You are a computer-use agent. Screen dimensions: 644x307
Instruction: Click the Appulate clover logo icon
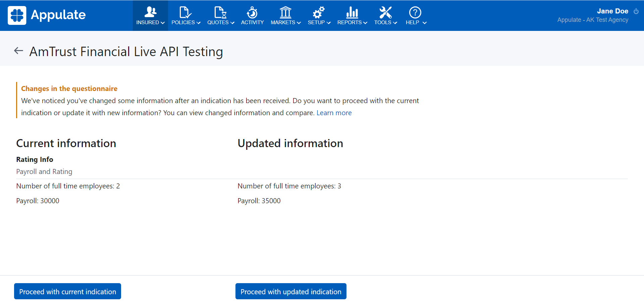17,15
